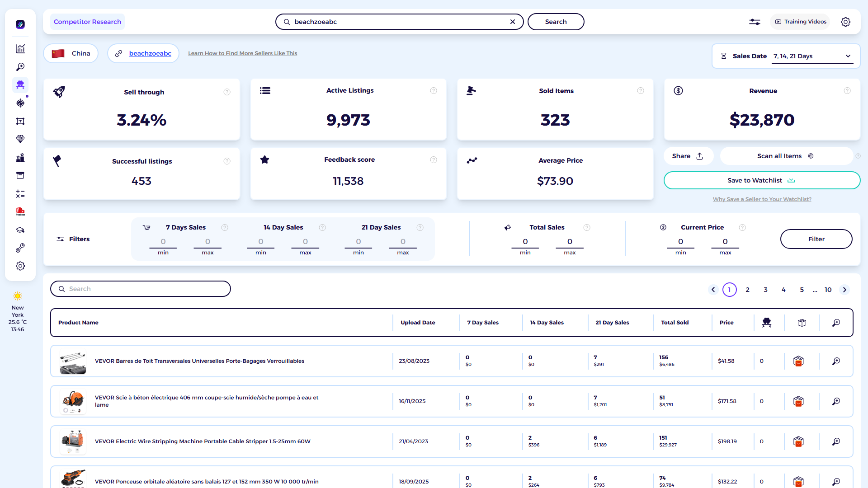Click the Active Listings help icon

pyautogui.click(x=434, y=91)
